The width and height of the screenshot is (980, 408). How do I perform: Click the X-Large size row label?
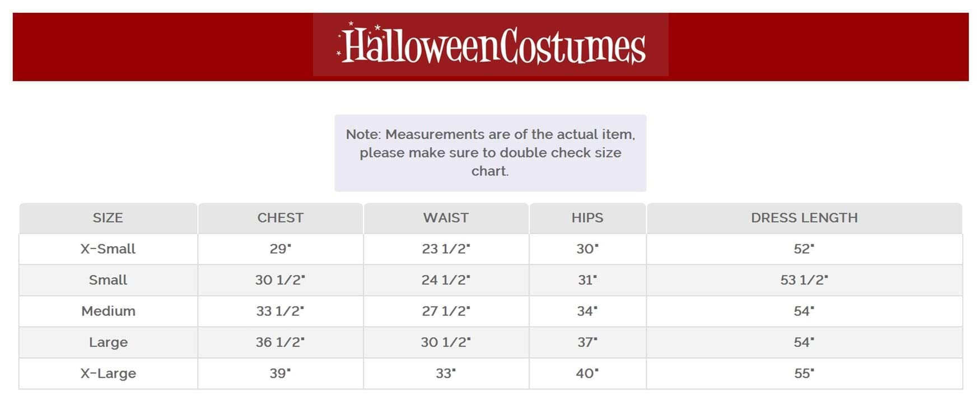click(108, 373)
